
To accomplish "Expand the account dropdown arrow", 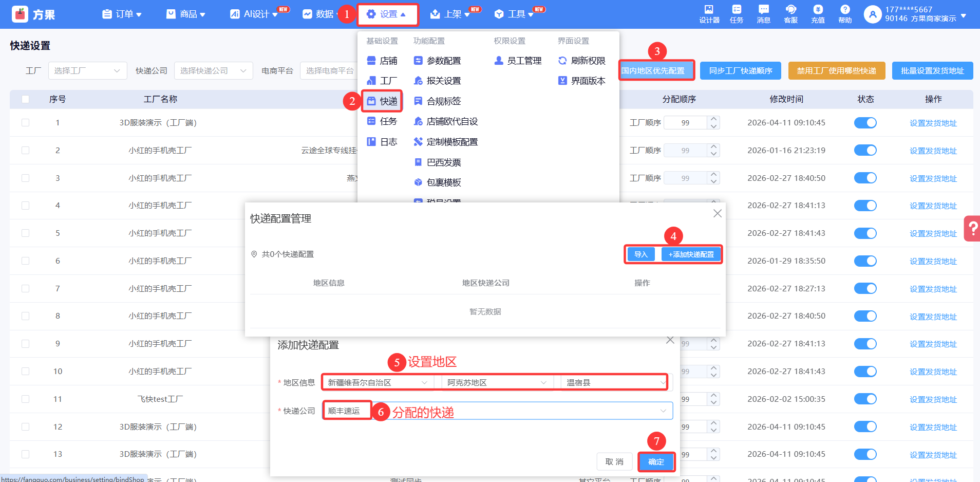I will [x=964, y=15].
